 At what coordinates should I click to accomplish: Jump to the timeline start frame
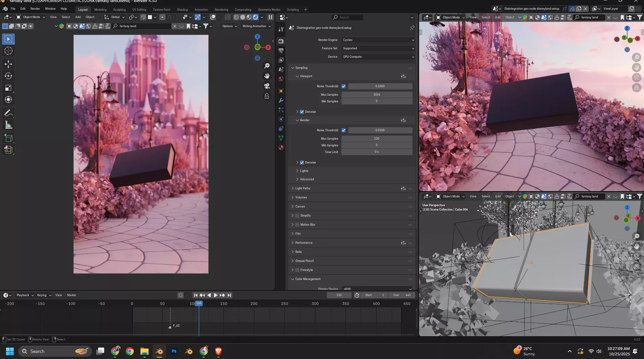pyautogui.click(x=196, y=295)
